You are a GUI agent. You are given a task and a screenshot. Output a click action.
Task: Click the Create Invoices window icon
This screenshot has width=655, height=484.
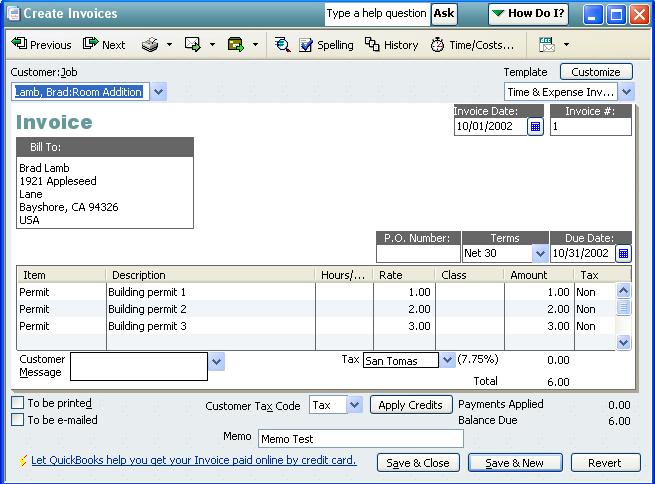(13, 13)
